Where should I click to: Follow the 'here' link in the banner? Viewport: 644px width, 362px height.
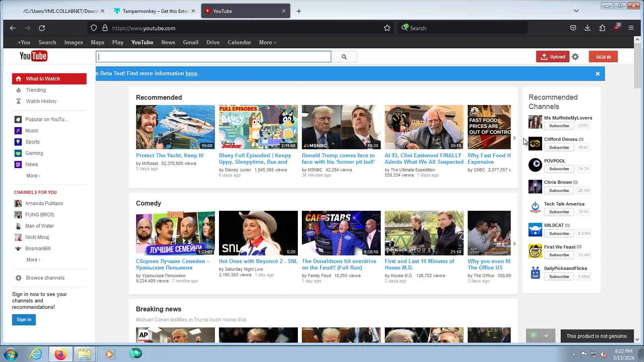coord(191,74)
